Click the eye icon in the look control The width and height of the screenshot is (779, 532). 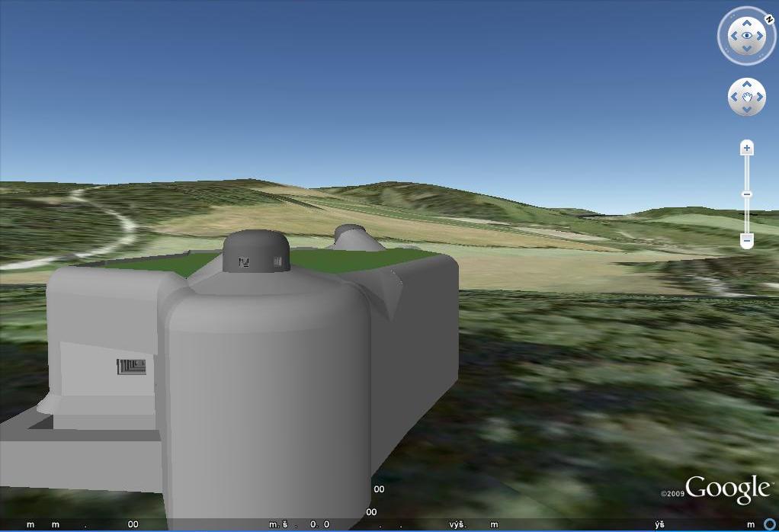pos(747,36)
